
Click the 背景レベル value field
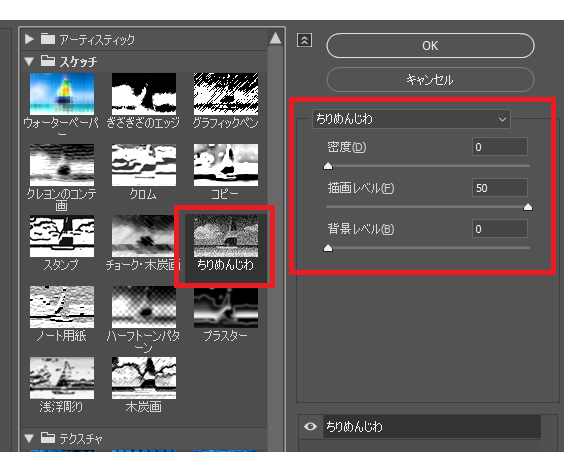(500, 229)
